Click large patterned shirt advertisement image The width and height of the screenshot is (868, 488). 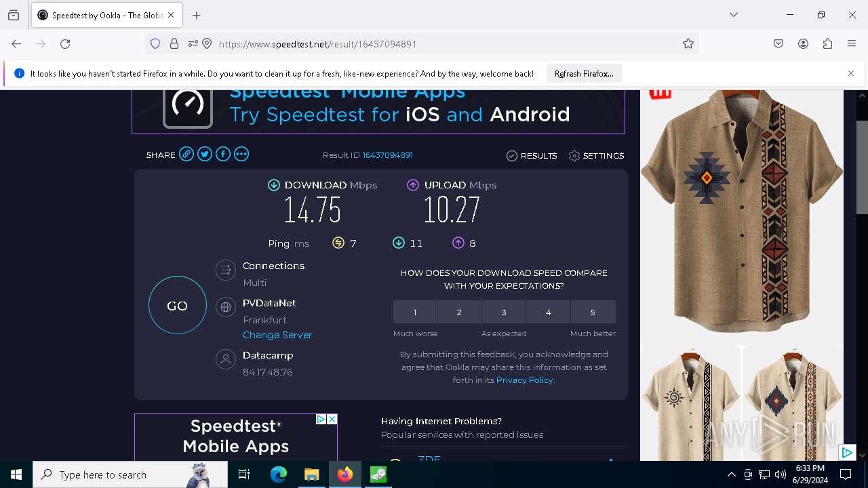click(742, 211)
